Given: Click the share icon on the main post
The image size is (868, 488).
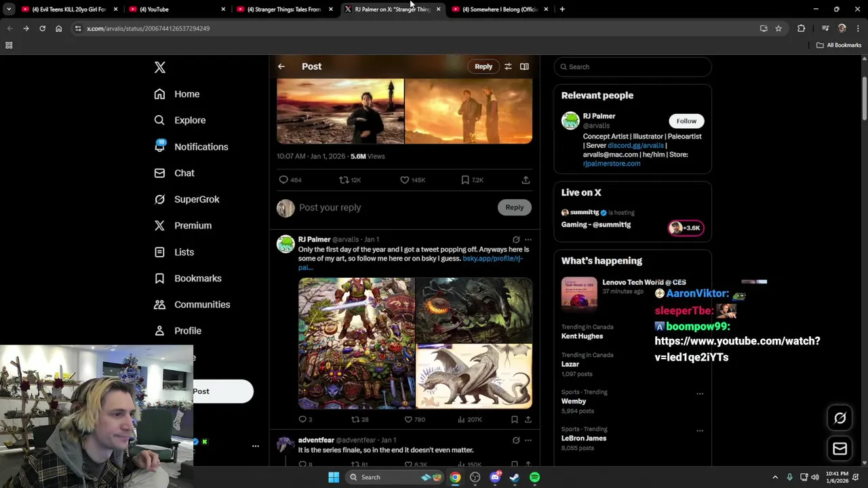Looking at the screenshot, I should [526, 180].
